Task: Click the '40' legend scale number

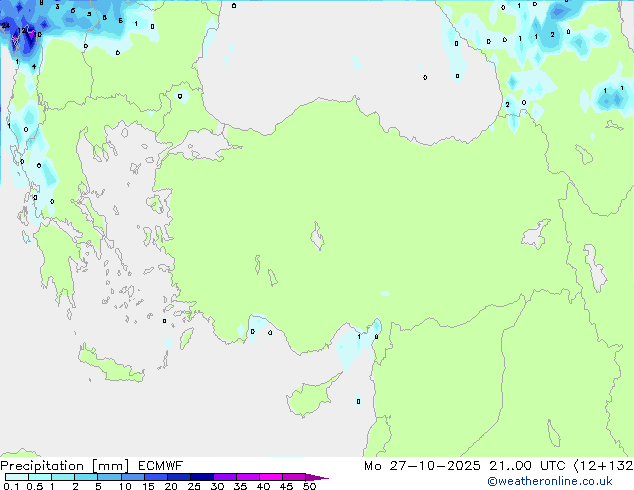Action: click(x=263, y=486)
